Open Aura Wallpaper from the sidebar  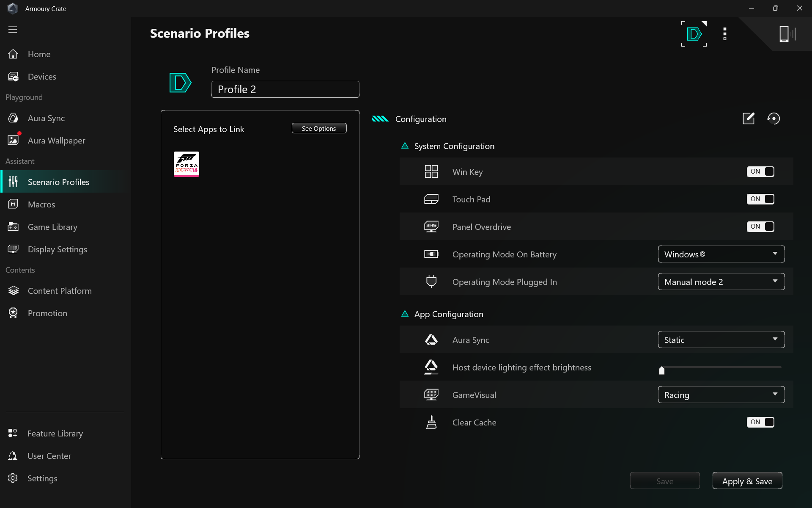(65, 141)
